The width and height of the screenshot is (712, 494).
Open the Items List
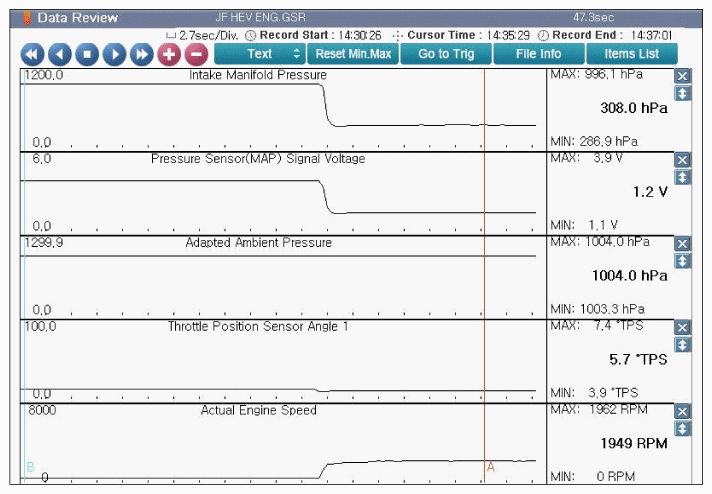(x=632, y=54)
